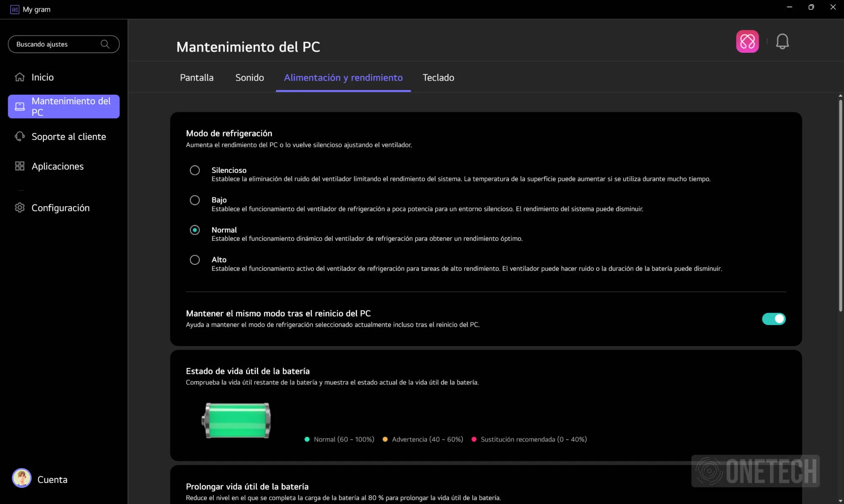The height and width of the screenshot is (504, 844).
Task: Click the Aplicaciones grid icon
Action: 20,166
